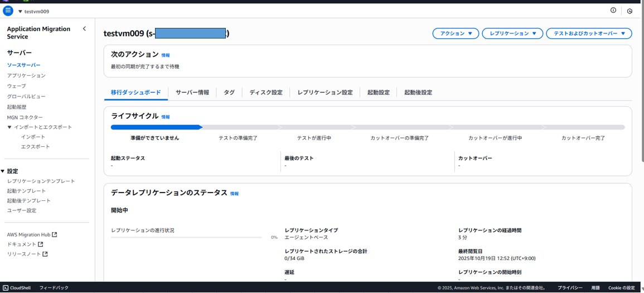Viewport: 644px width, 293px height.
Task: Open インポート under import and export
Action: [33, 137]
